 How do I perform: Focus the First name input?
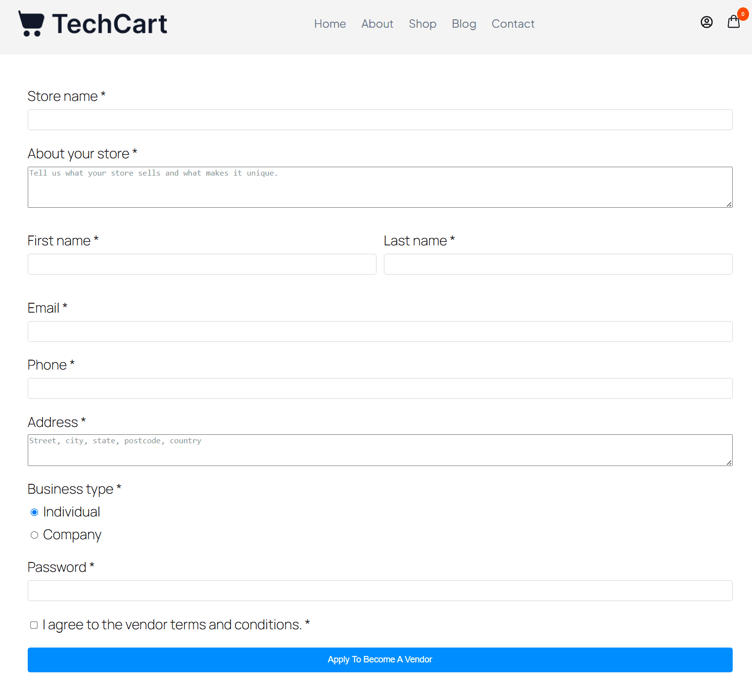point(202,264)
